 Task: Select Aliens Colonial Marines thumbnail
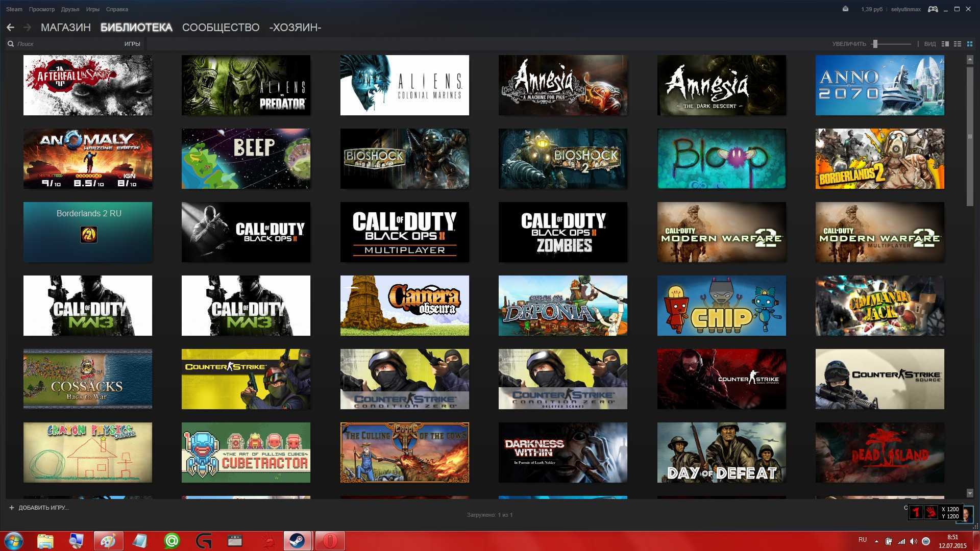pos(405,85)
